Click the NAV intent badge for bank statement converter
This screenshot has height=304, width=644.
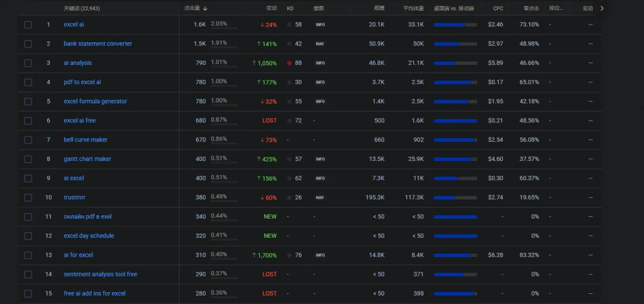[320, 44]
